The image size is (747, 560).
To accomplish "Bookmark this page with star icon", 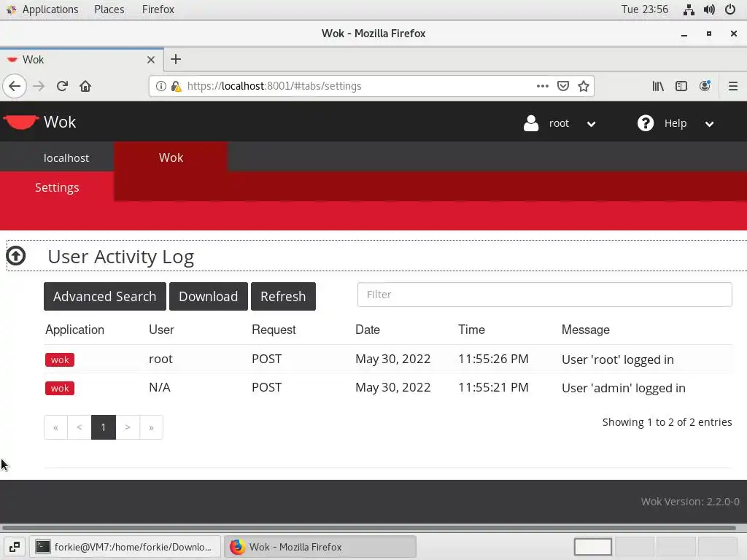I will pos(584,86).
